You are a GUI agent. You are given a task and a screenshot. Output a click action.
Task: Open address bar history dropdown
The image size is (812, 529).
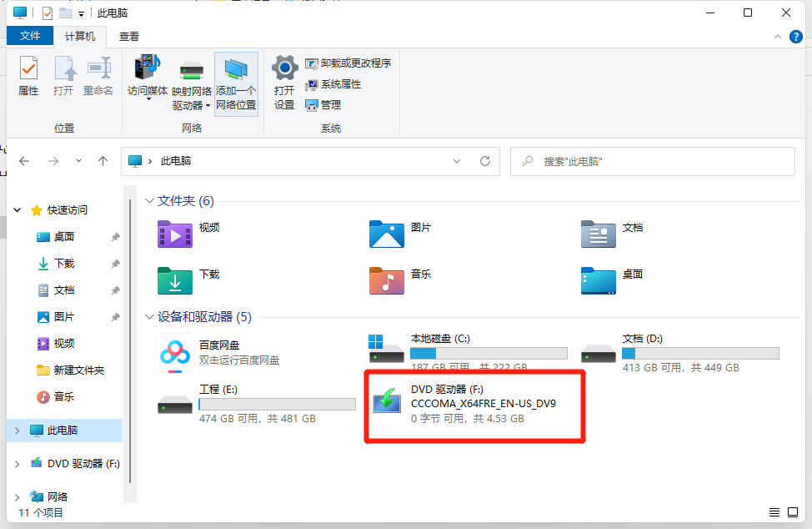457,161
